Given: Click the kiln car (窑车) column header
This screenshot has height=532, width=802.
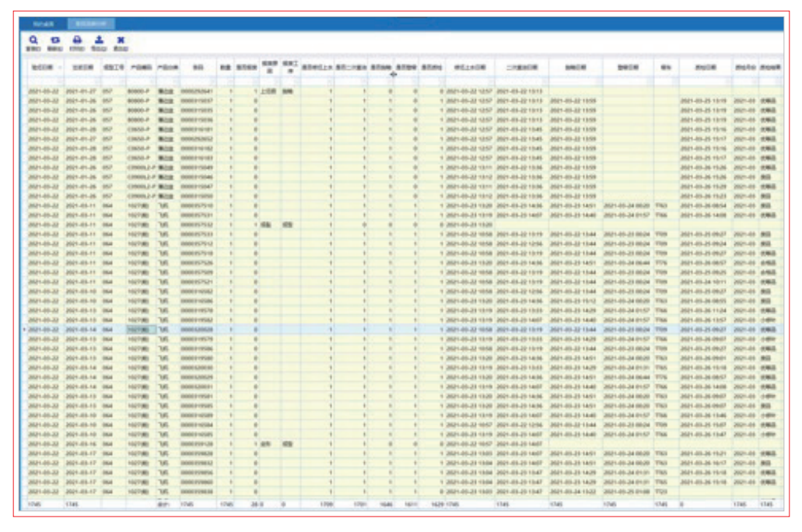Looking at the screenshot, I should (x=665, y=68).
